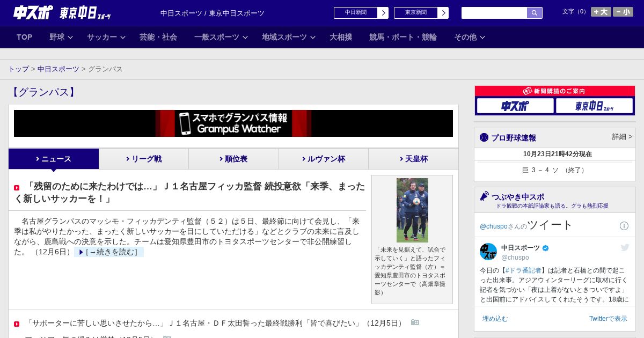This screenshot has height=338, width=644.
Task: Go to TOP in navigation bar
Action: (25, 37)
